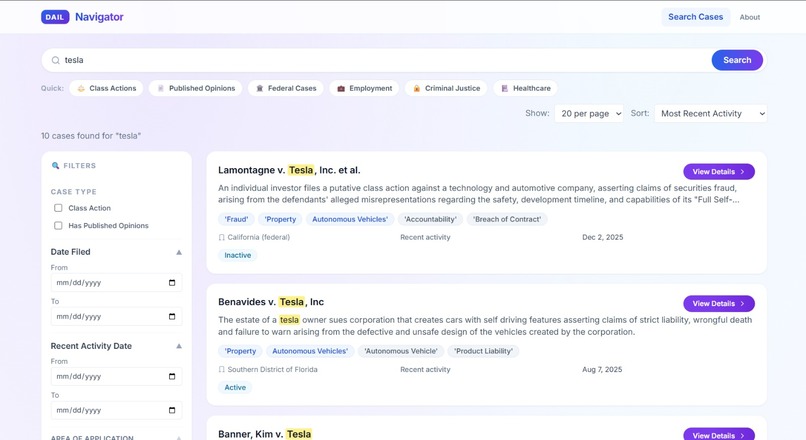Click the Filters magnifier icon
The height and width of the screenshot is (440, 806).
[56, 166]
